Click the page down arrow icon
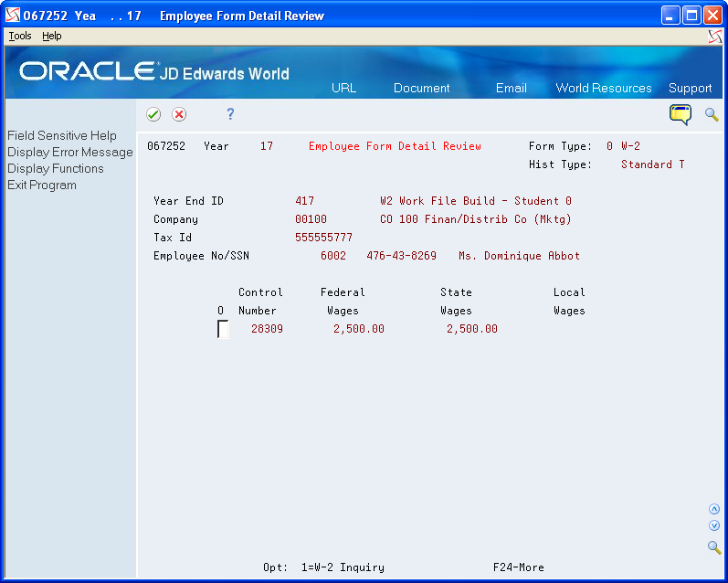 point(714,525)
